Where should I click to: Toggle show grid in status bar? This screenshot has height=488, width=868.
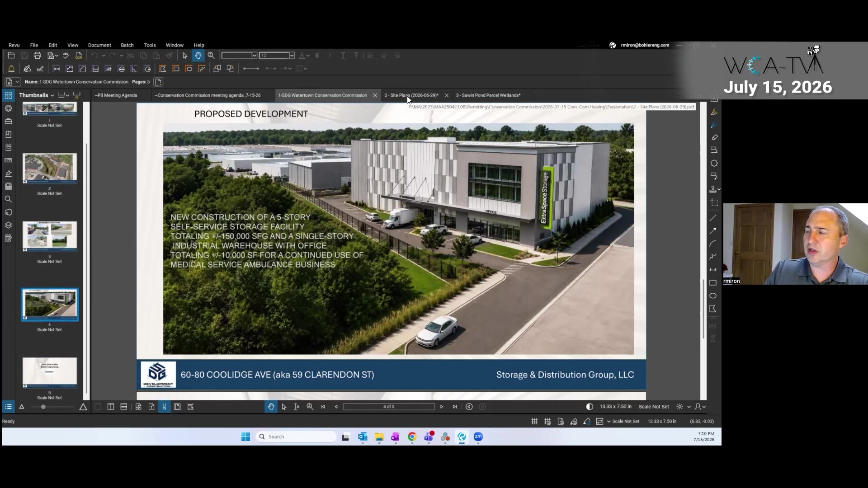point(534,422)
